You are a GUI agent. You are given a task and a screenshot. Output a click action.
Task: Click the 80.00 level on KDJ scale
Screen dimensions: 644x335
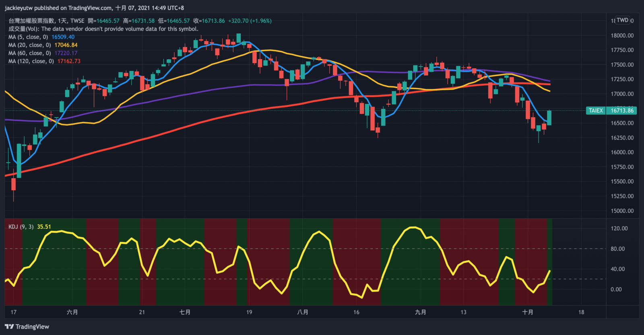point(617,249)
